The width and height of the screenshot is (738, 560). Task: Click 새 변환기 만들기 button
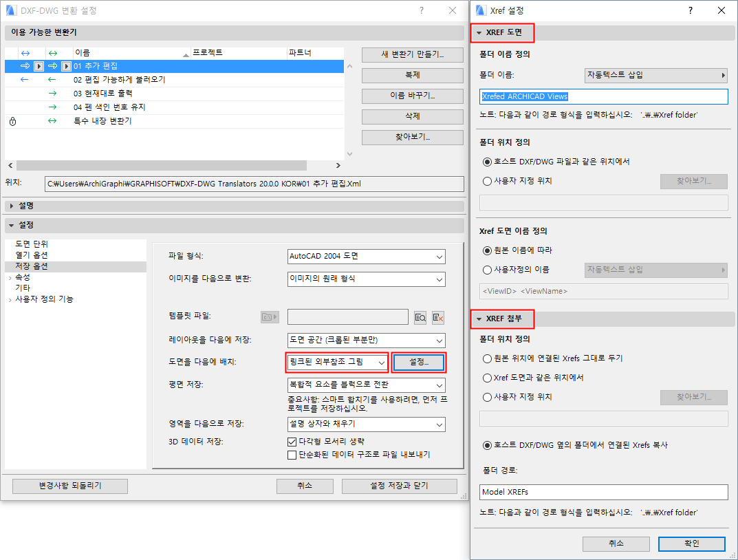pyautogui.click(x=412, y=54)
